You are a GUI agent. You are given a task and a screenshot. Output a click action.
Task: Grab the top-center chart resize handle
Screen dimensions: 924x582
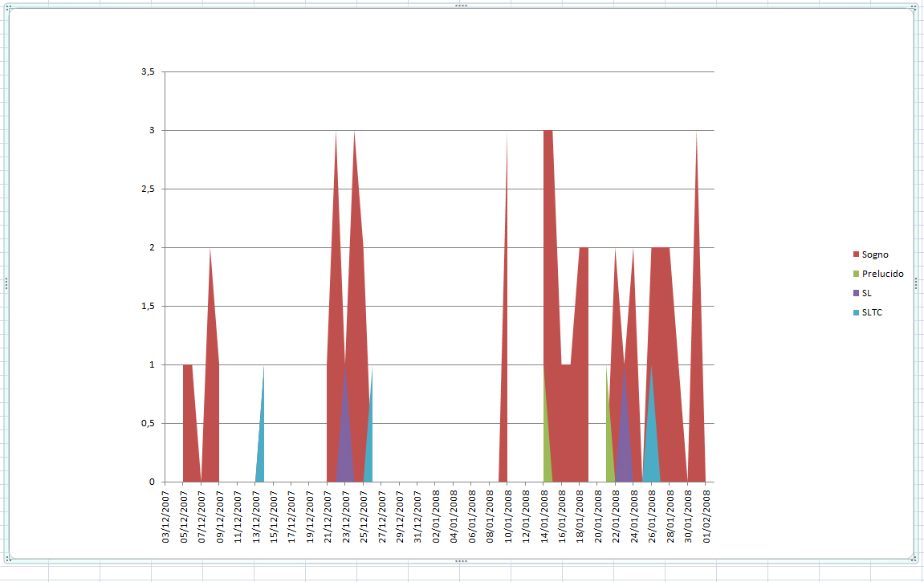pos(461,6)
